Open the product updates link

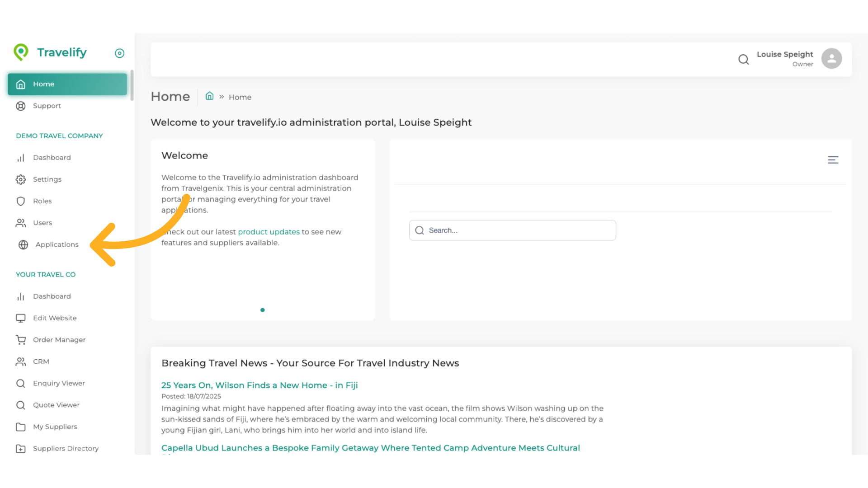click(269, 232)
